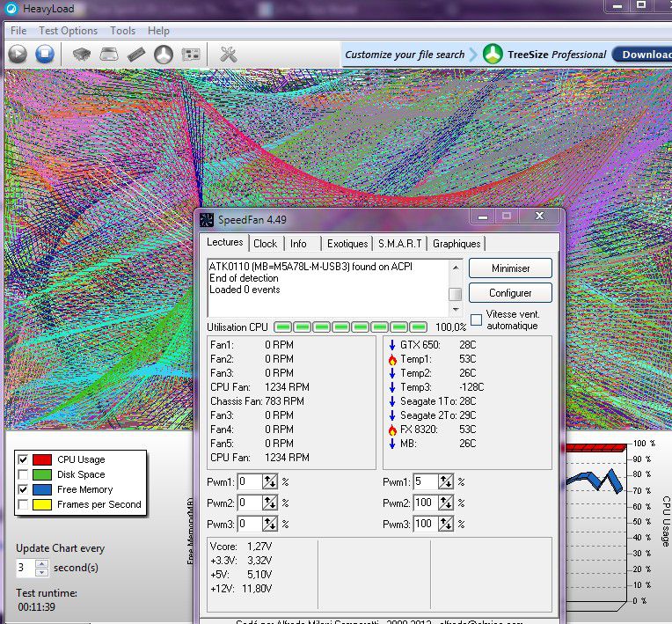Open the Test Options menu
Viewport: 672px width, 624px height.
tap(68, 31)
